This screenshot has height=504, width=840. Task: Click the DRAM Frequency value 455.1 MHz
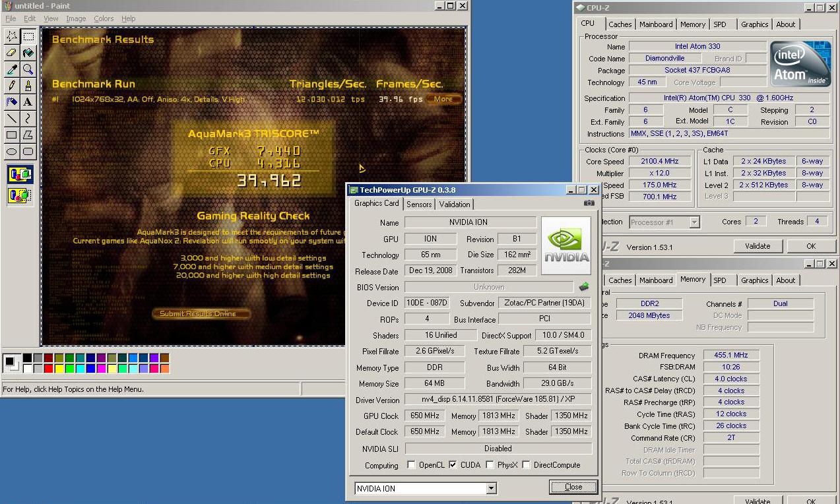coord(731,355)
